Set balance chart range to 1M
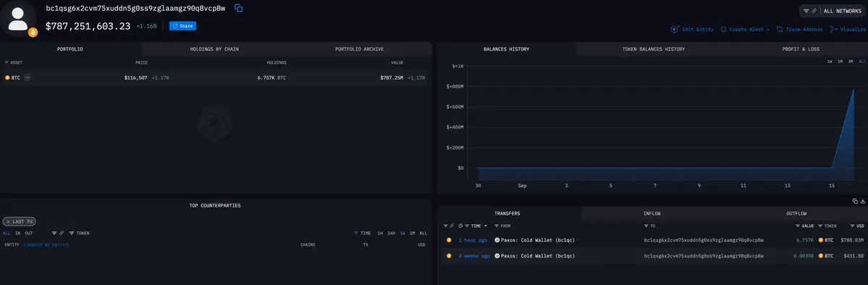Image resolution: width=868 pixels, height=285 pixels. point(840,62)
